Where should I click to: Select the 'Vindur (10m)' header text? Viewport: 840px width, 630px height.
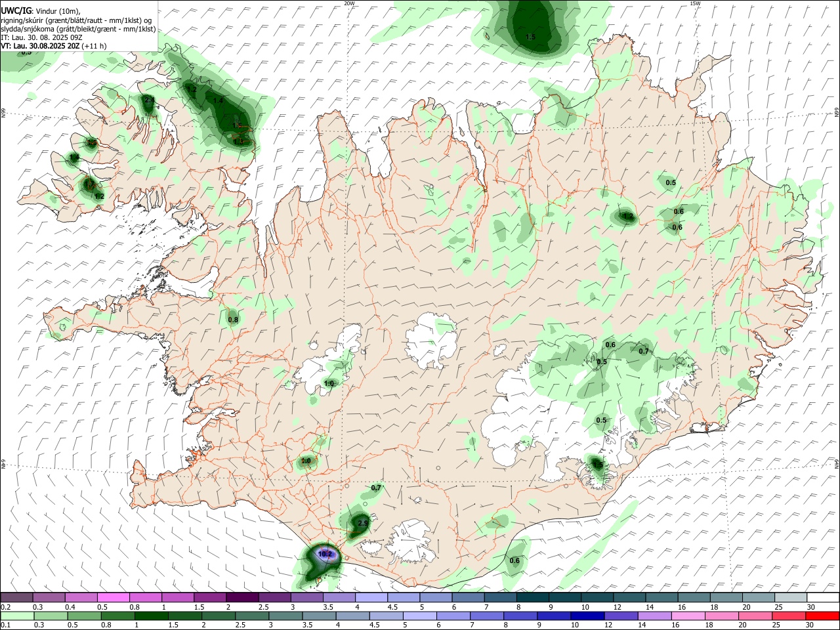pos(56,11)
